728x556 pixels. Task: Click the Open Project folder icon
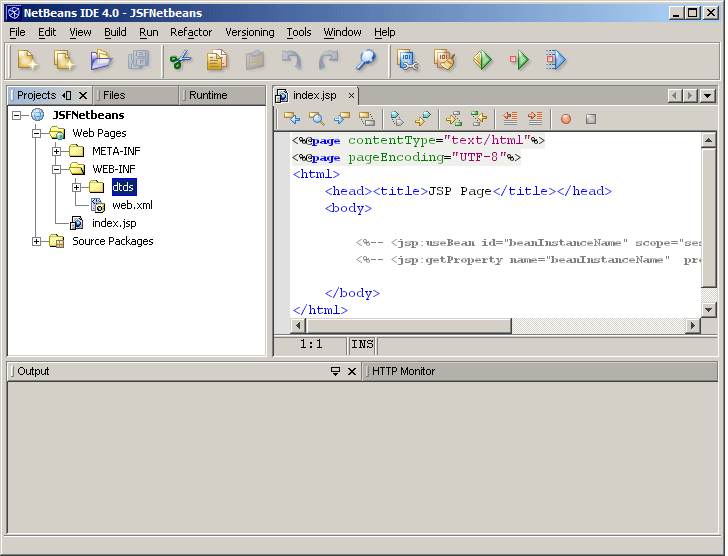click(101, 60)
